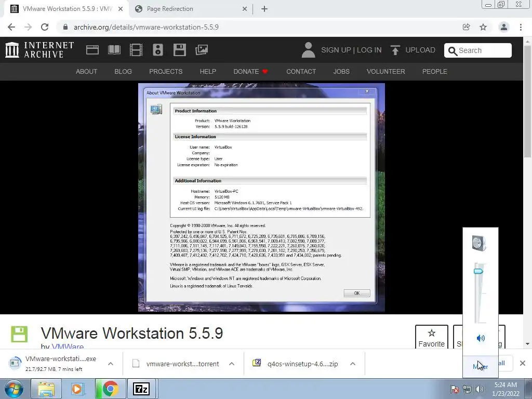Click the upload arrow icon

pos(395,50)
